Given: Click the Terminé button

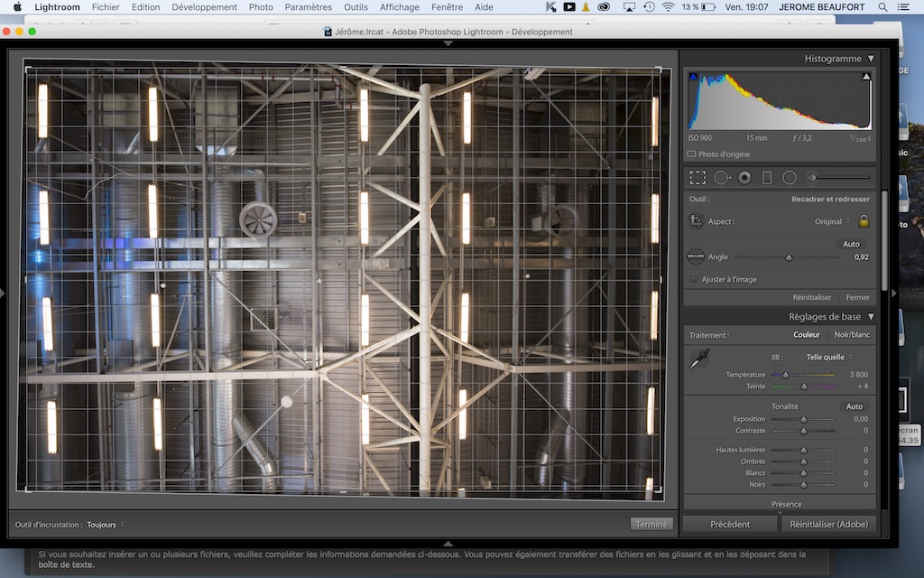Looking at the screenshot, I should pyautogui.click(x=651, y=524).
